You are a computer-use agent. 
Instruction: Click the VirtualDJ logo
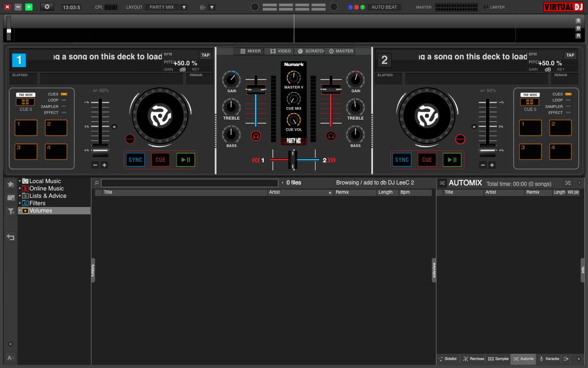[564, 7]
